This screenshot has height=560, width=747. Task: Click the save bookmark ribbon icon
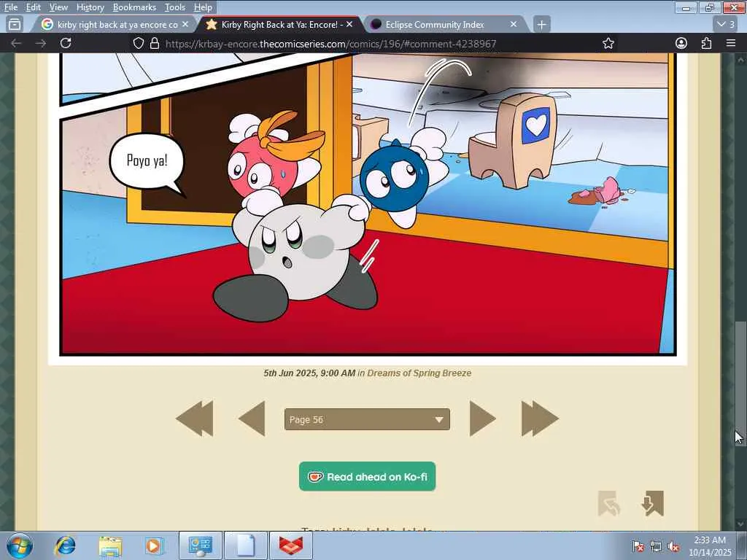pos(653,503)
